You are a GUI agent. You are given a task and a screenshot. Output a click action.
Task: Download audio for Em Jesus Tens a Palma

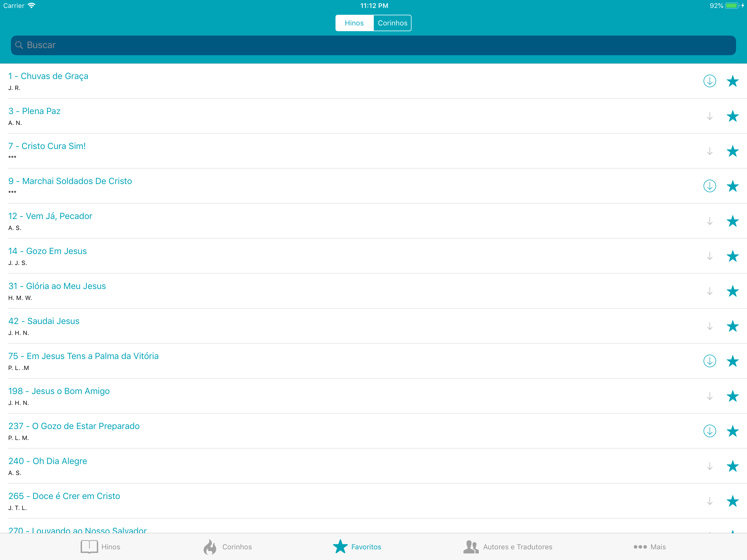[x=710, y=361]
